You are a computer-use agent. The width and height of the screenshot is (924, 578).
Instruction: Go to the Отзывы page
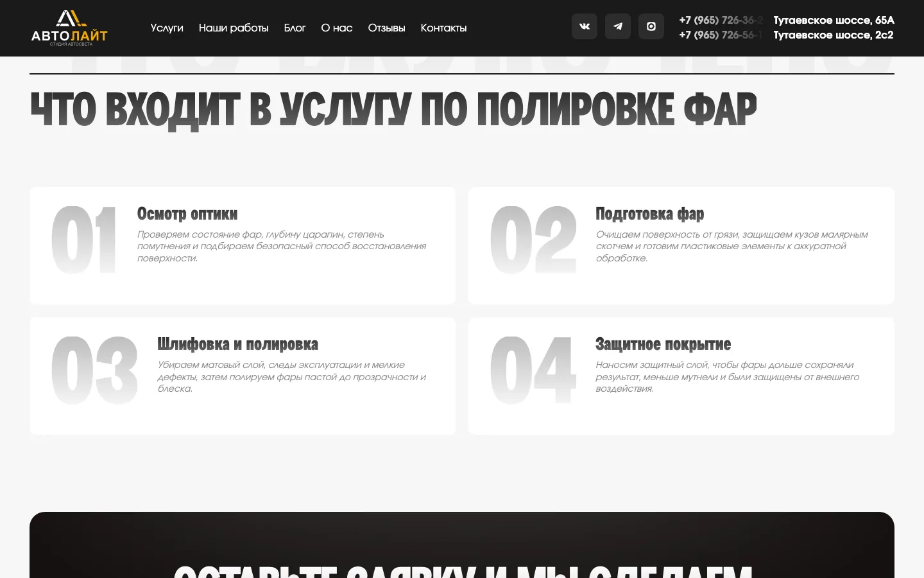[x=386, y=28]
